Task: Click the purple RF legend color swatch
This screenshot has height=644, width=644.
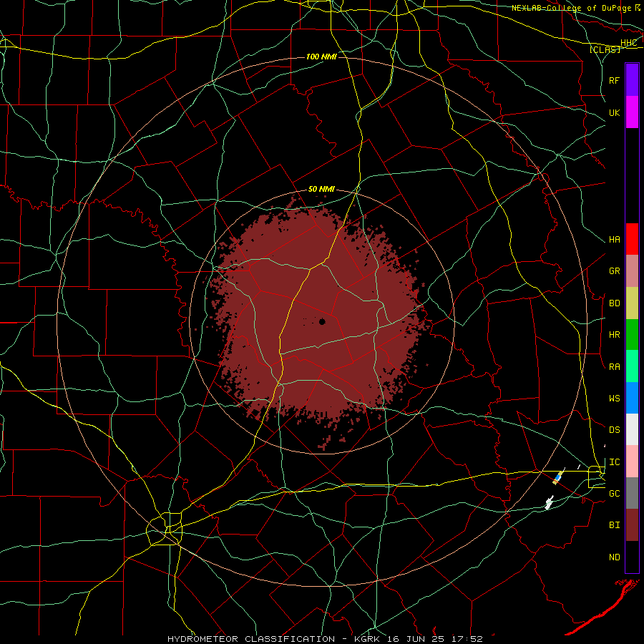Action: point(632,80)
